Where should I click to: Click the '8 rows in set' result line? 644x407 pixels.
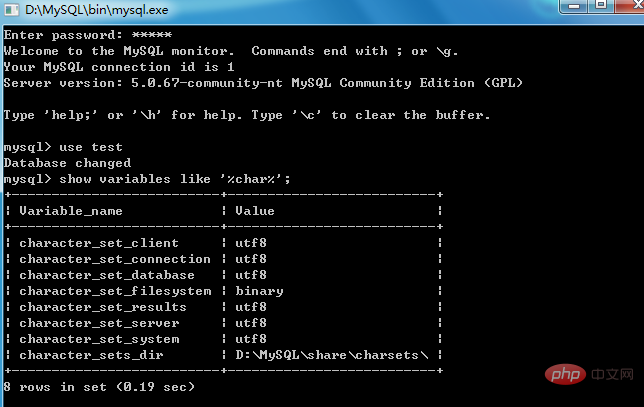(x=99, y=387)
